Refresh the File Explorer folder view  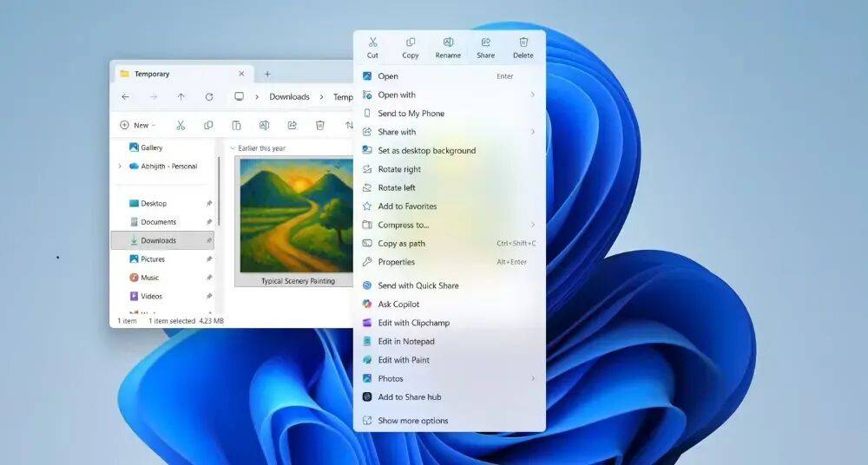pos(208,97)
